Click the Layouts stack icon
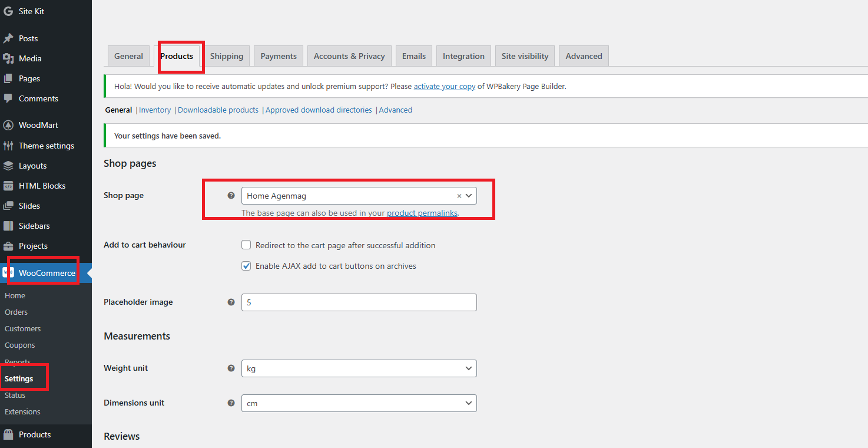 point(8,166)
